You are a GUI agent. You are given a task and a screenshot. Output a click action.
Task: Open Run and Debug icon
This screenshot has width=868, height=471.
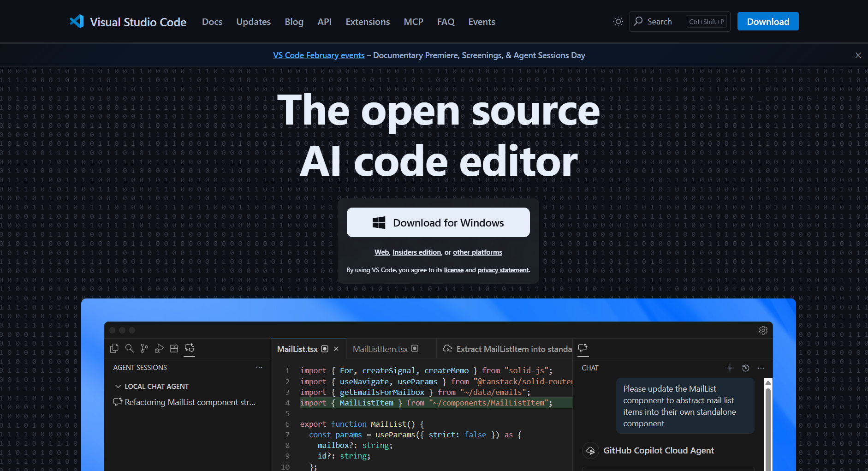[159, 348]
